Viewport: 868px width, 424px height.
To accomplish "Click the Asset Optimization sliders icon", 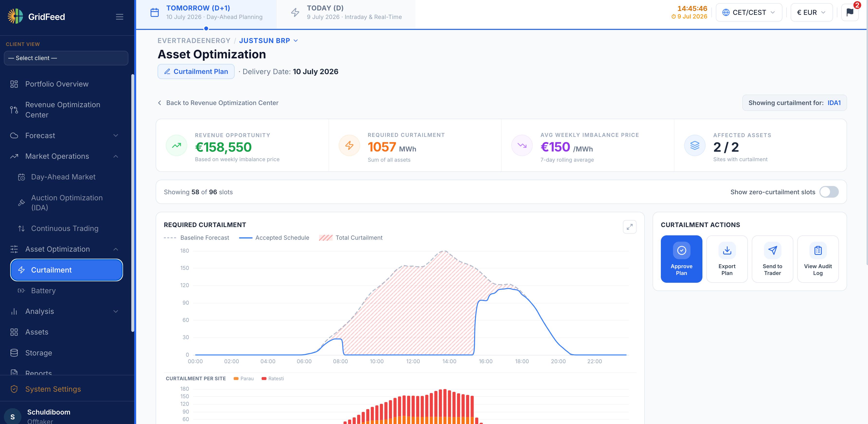I will coord(14,249).
